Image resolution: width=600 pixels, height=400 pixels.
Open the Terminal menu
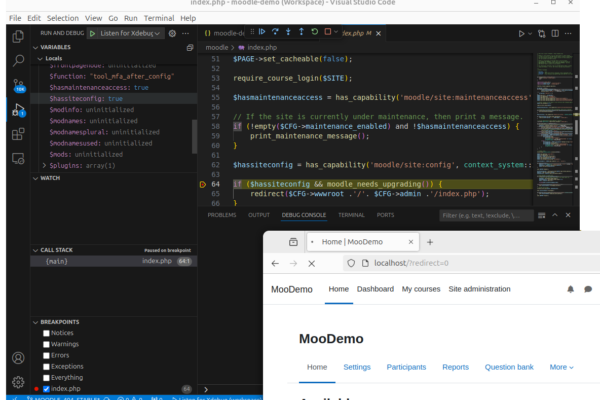click(x=159, y=18)
